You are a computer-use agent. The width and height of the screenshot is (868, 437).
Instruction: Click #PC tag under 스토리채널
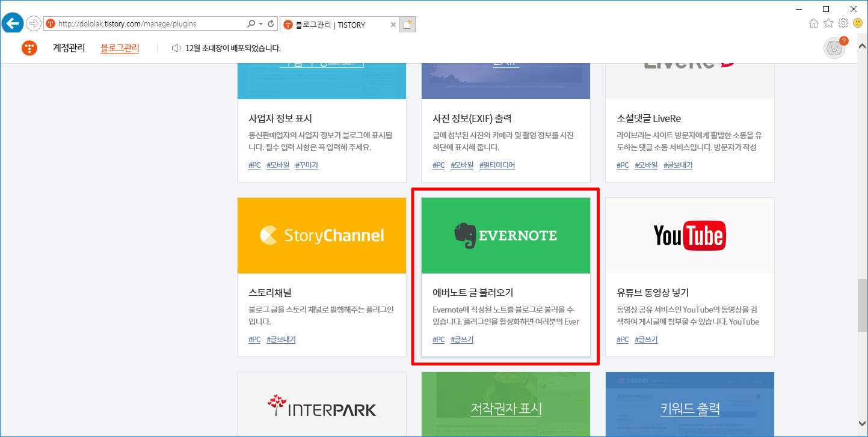coord(254,340)
